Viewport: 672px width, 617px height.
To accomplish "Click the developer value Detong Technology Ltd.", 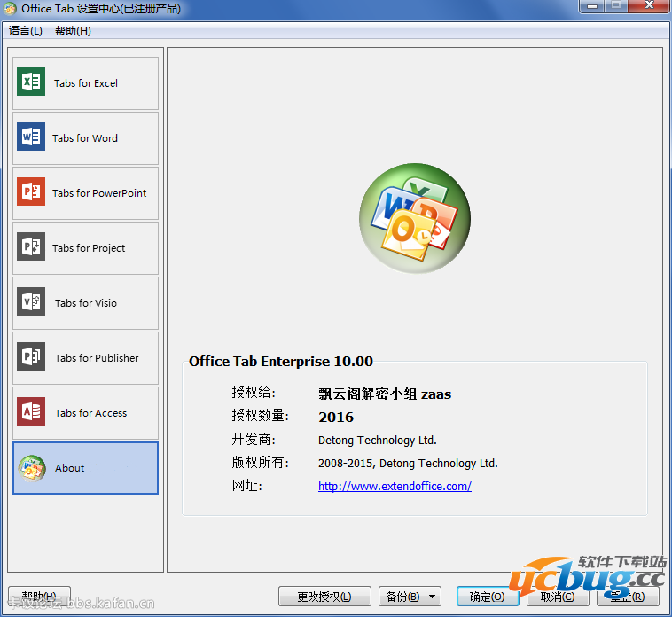I will [x=377, y=440].
